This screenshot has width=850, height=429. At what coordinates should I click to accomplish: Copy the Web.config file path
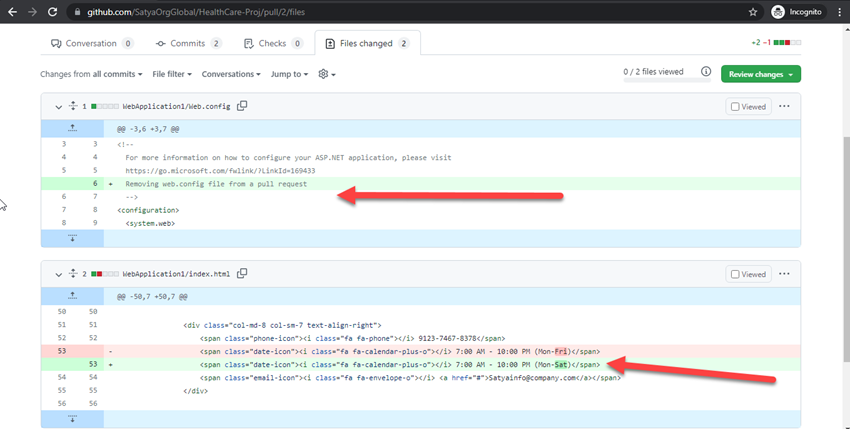point(242,106)
